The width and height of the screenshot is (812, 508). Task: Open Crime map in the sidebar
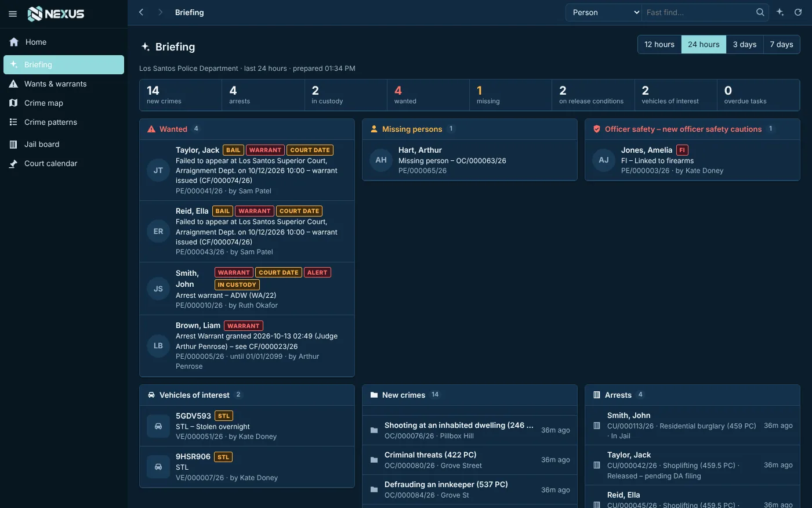(64, 103)
